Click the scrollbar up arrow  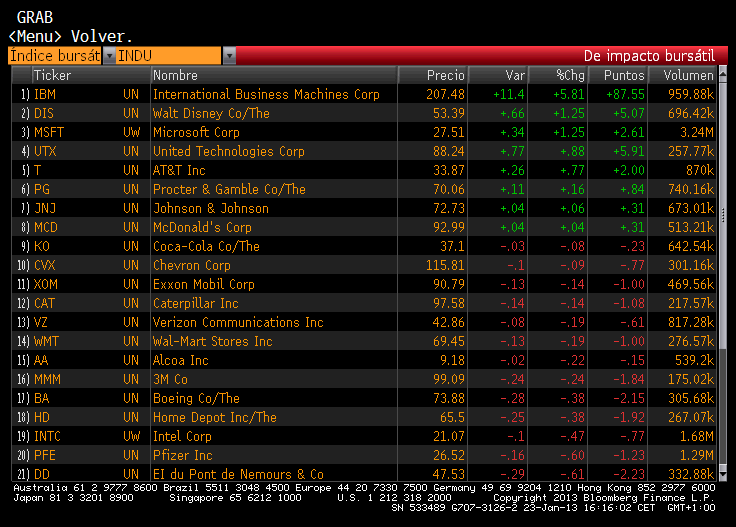point(723,72)
